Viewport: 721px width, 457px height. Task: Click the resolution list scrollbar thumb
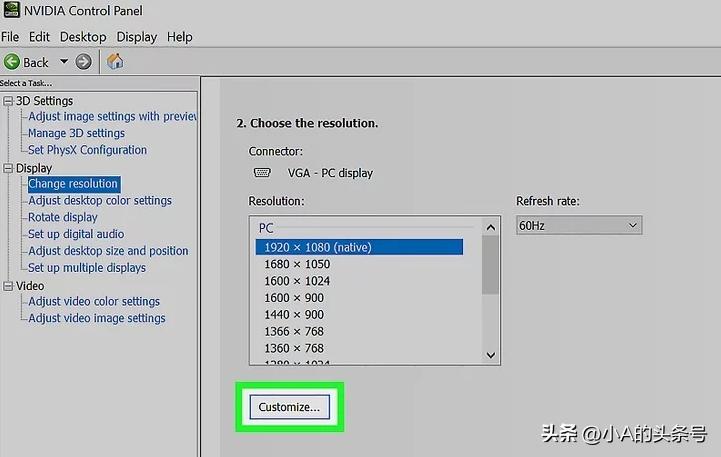491,265
